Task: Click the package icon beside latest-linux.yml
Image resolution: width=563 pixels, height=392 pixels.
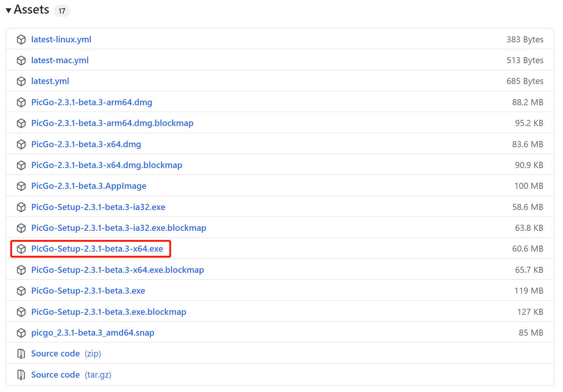Action: coord(21,39)
